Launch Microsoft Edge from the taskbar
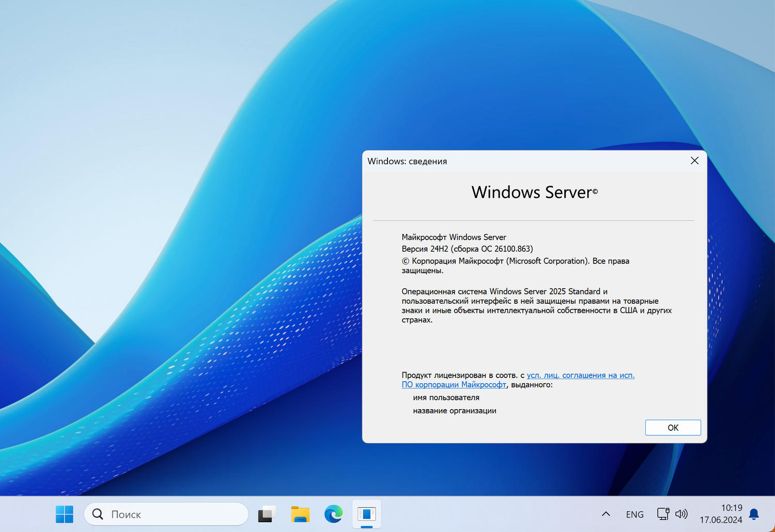The height and width of the screenshot is (532, 775). [x=333, y=514]
